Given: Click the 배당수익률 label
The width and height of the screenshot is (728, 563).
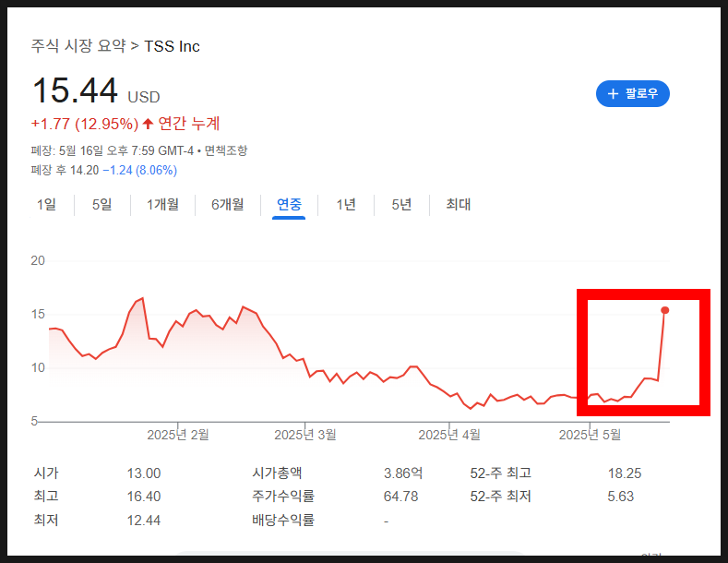Looking at the screenshot, I should (x=283, y=520).
